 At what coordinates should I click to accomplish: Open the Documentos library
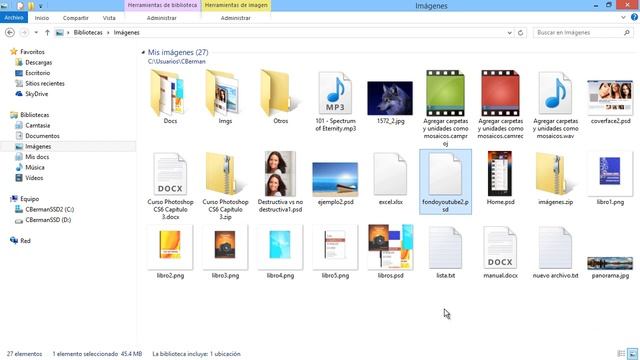42,136
